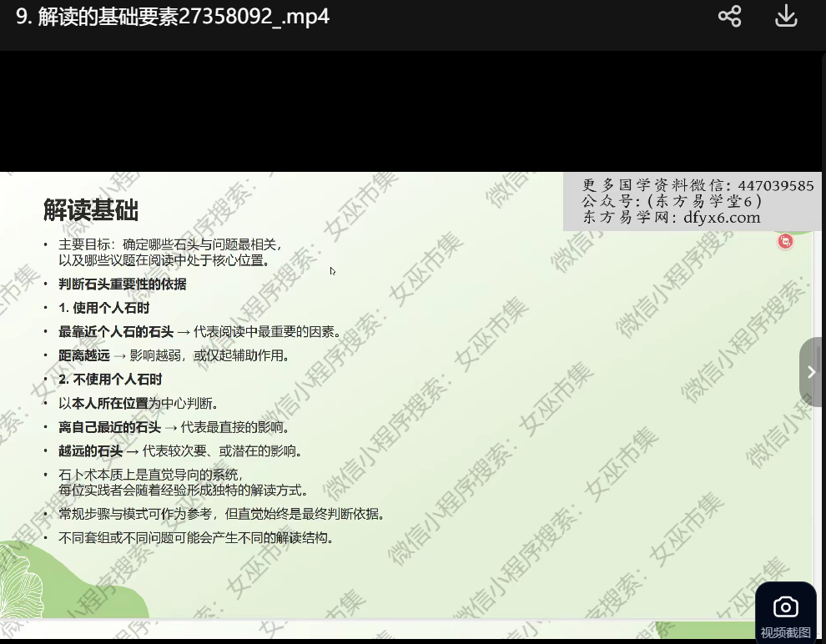Click the bullet starting with 常规步骤与模式
The height and width of the screenshot is (644, 826).
tap(221, 514)
